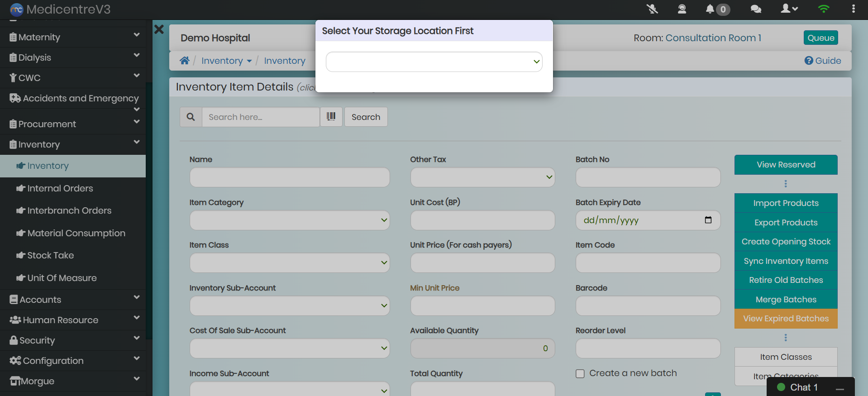Open the chat messages icon in header
Viewport: 868px width, 396px height.
click(755, 9)
